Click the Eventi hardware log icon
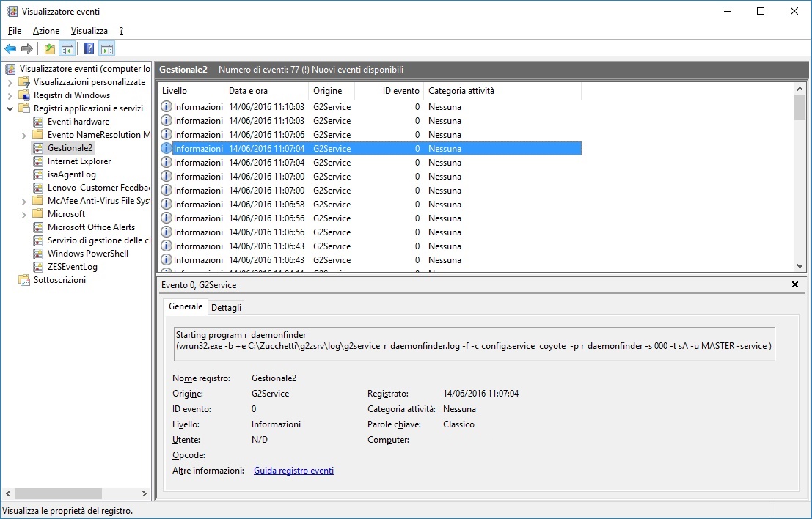Image resolution: width=812 pixels, height=519 pixels. 38,122
